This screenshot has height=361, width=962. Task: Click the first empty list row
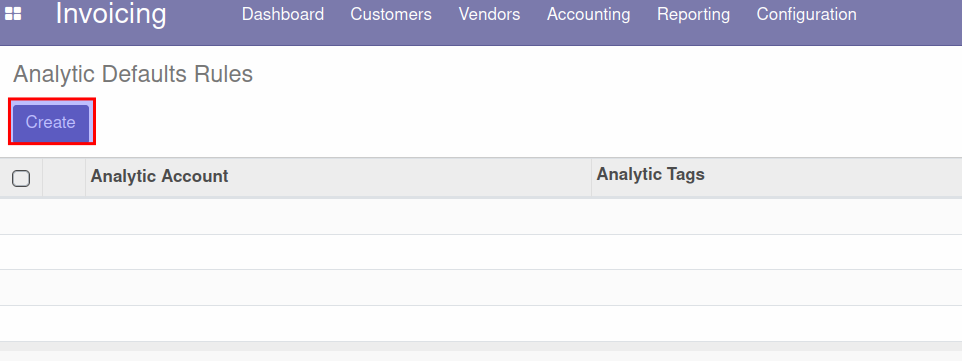click(x=481, y=216)
